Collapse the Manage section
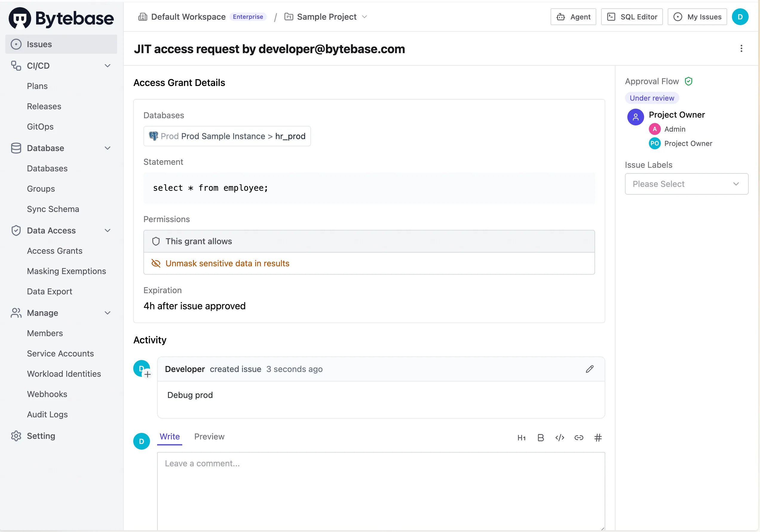Screen dimensions: 760x532 tap(107, 313)
